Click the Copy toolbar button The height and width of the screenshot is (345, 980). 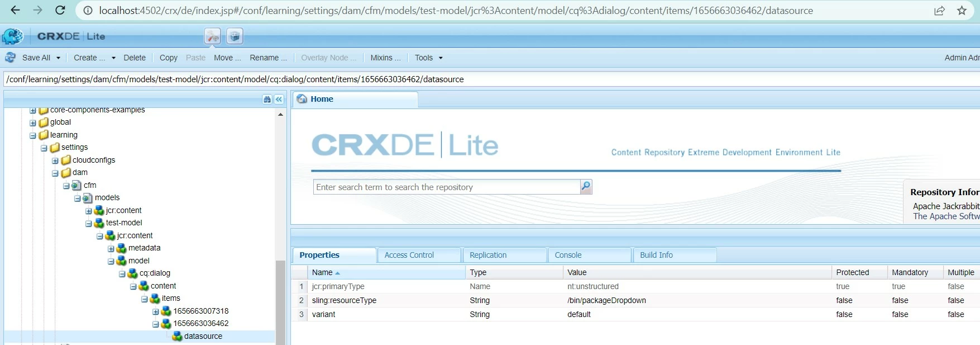coord(169,58)
